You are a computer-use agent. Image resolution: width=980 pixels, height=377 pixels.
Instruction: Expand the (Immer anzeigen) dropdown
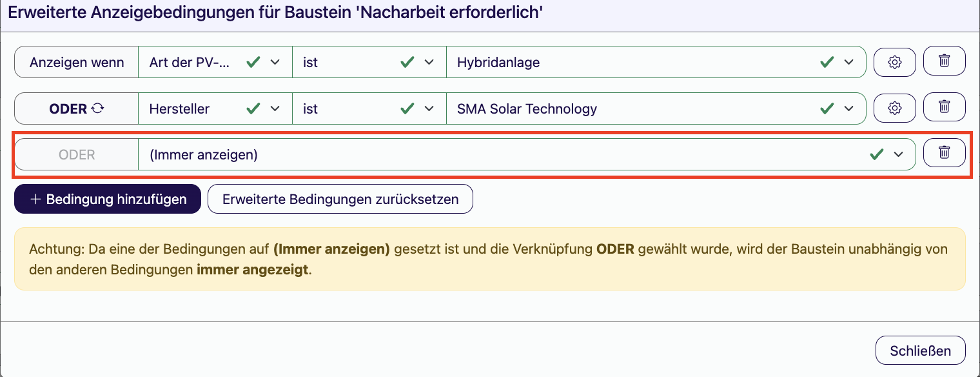pos(527,155)
